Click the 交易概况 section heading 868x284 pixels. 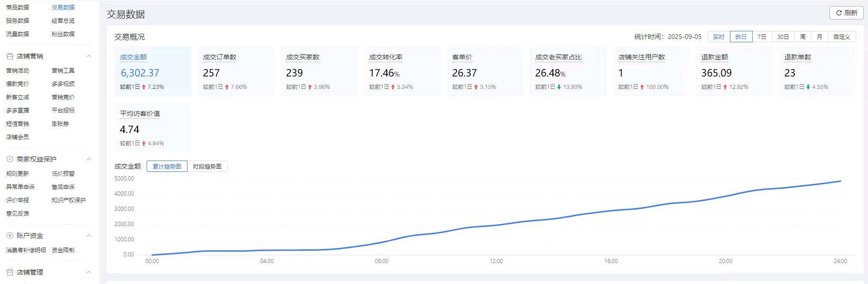130,37
